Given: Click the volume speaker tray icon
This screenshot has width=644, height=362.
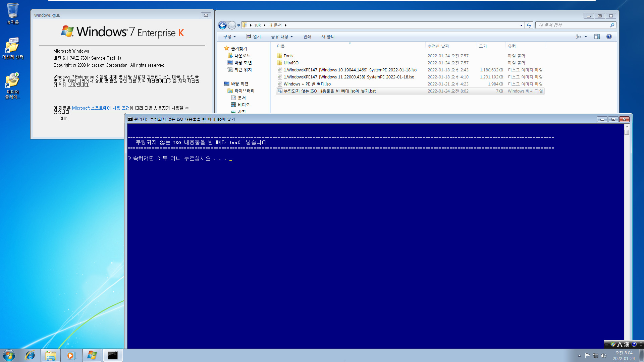Looking at the screenshot, I should coord(604,356).
